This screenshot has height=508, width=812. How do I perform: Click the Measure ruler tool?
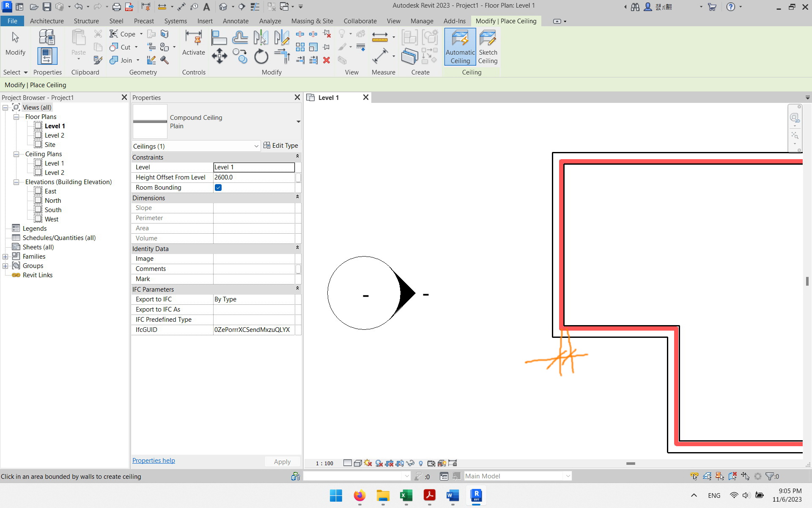[x=380, y=37]
